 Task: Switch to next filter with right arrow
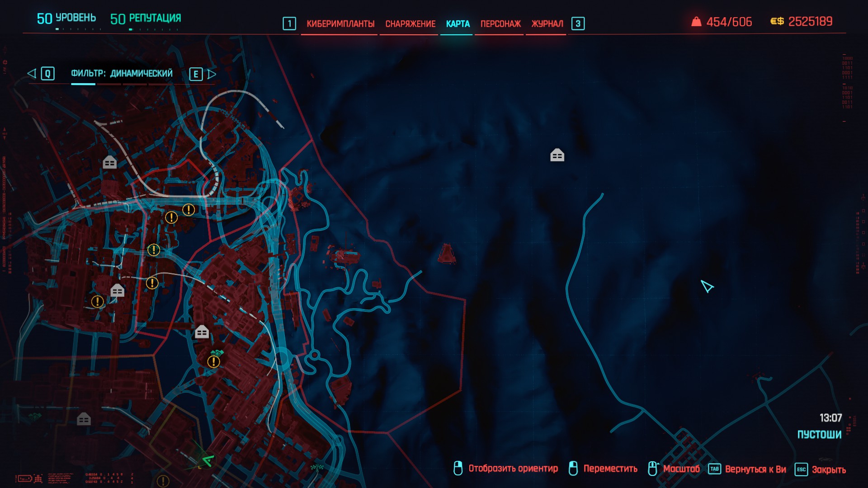[x=212, y=74]
